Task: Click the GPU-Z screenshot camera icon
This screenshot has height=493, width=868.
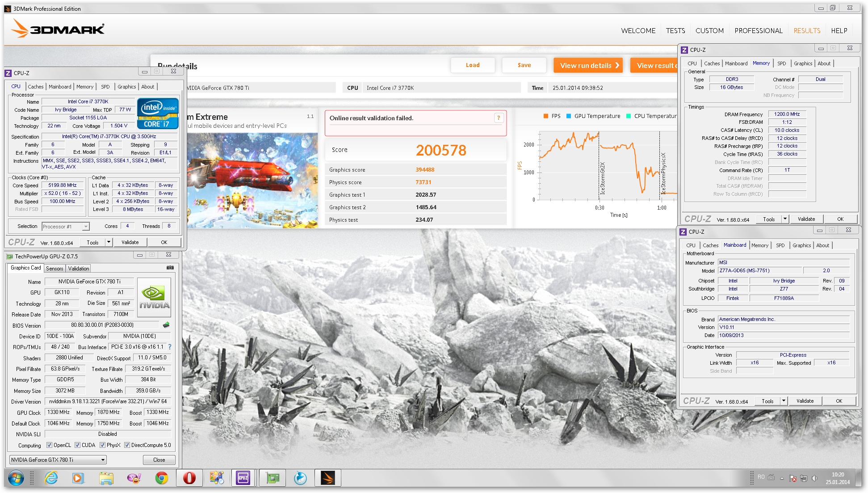Action: (x=170, y=268)
